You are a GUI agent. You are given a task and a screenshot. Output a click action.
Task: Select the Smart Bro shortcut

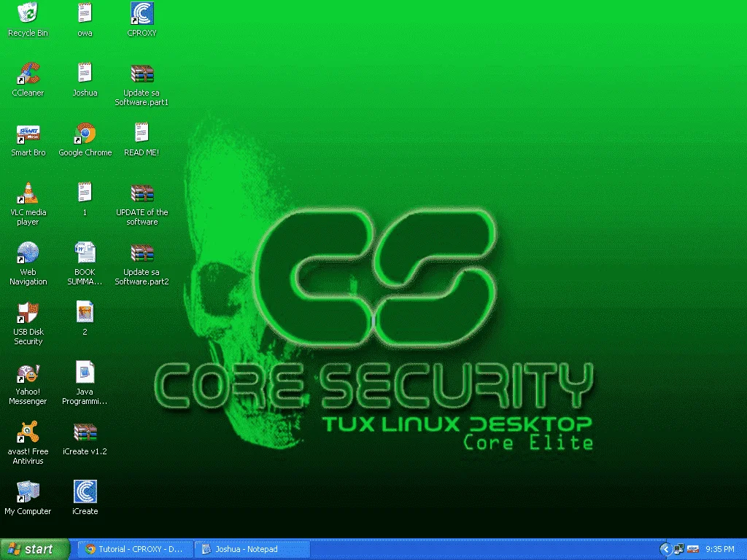coord(28,133)
